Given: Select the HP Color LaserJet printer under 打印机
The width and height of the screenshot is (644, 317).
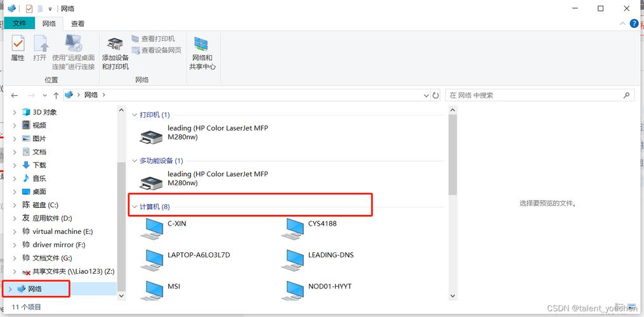Looking at the screenshot, I should [x=151, y=133].
